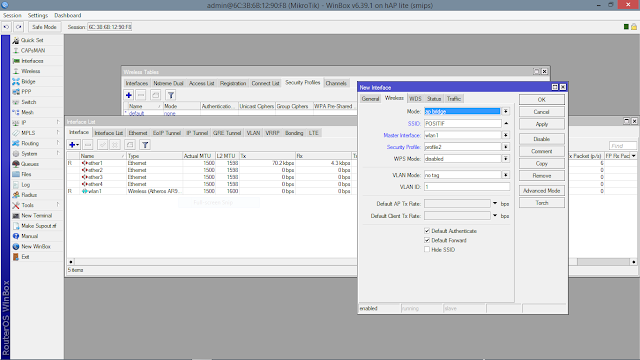Viewport: 640px width, 360px height.
Task: Click remove minus icon in Interface List toolbar
Action: [x=88, y=144]
